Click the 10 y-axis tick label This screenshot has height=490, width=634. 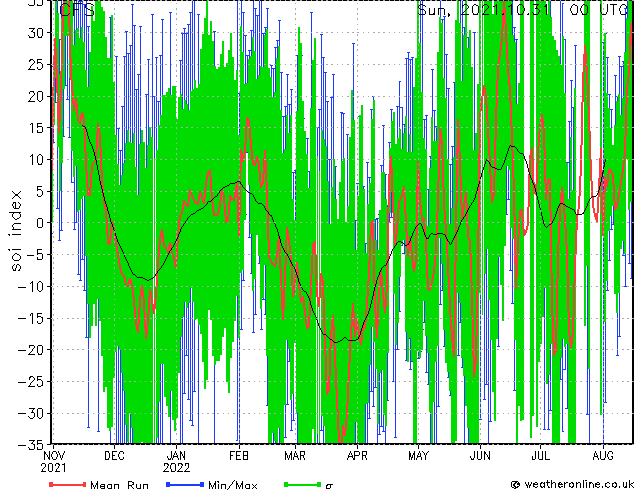point(35,160)
